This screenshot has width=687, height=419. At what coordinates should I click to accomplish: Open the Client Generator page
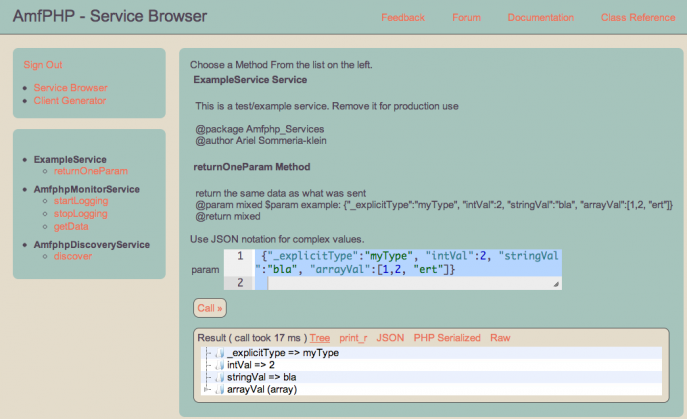coord(70,100)
